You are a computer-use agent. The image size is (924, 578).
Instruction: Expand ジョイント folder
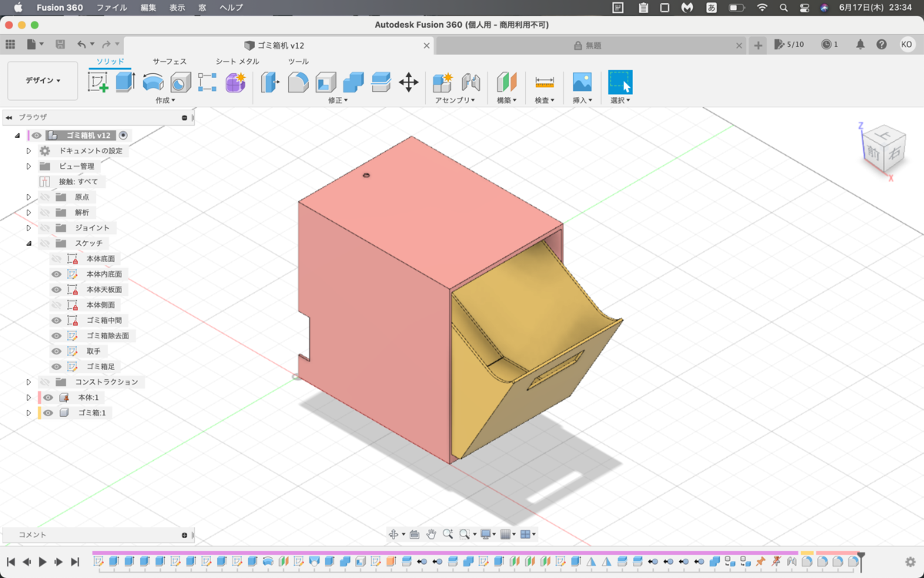pos(28,228)
